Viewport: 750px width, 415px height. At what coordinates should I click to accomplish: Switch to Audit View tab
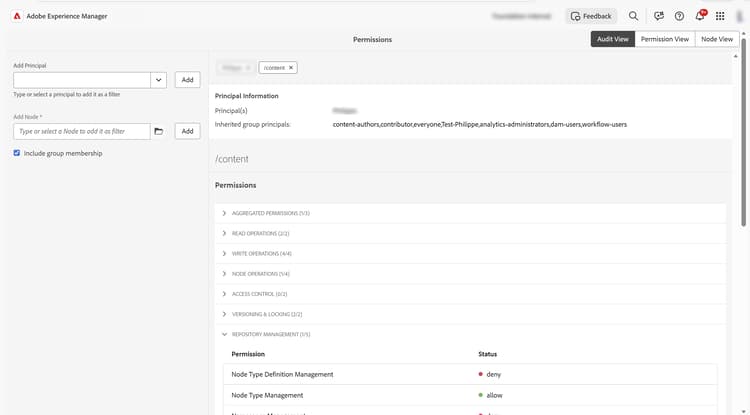(613, 39)
